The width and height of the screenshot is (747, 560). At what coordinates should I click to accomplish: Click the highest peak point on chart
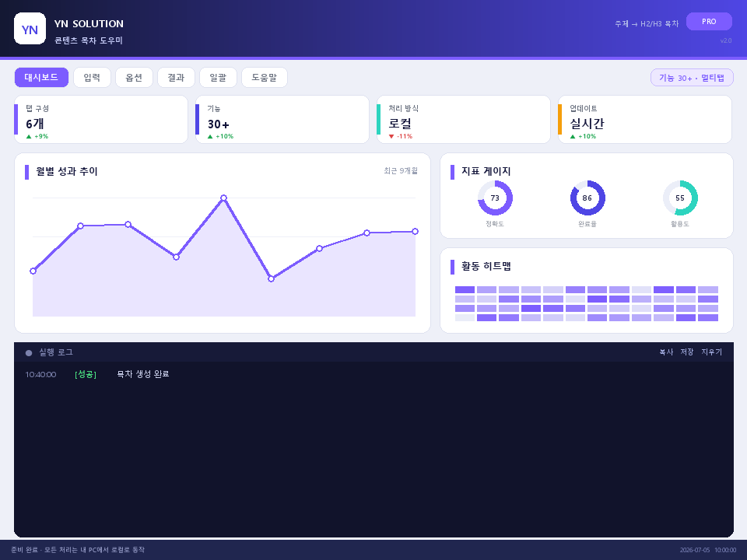click(223, 198)
